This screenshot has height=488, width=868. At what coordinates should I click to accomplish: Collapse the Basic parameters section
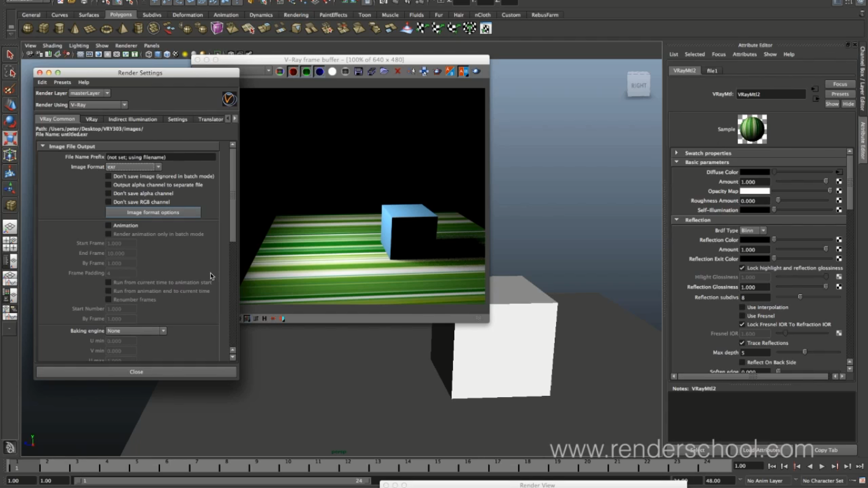click(x=676, y=162)
